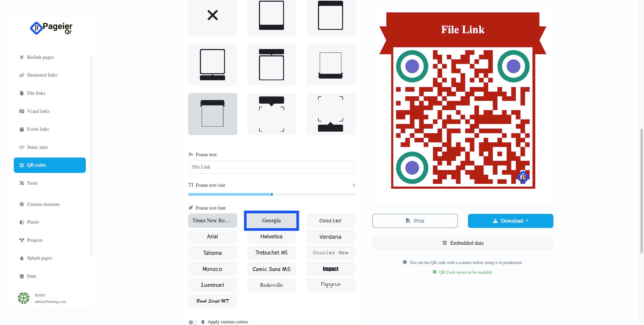Image resolution: width=644 pixels, height=325 pixels.
Task: Click the Print button
Action: tap(415, 221)
